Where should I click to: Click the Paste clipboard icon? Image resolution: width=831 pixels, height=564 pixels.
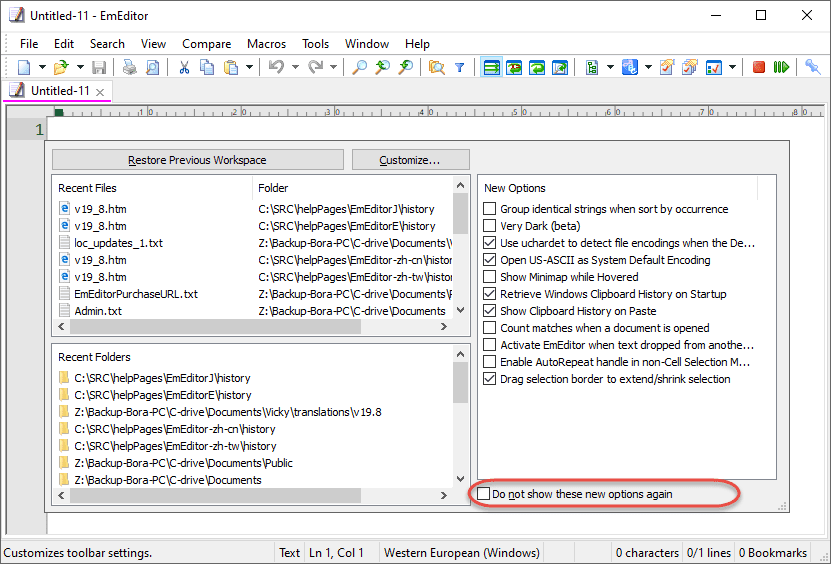pos(231,67)
